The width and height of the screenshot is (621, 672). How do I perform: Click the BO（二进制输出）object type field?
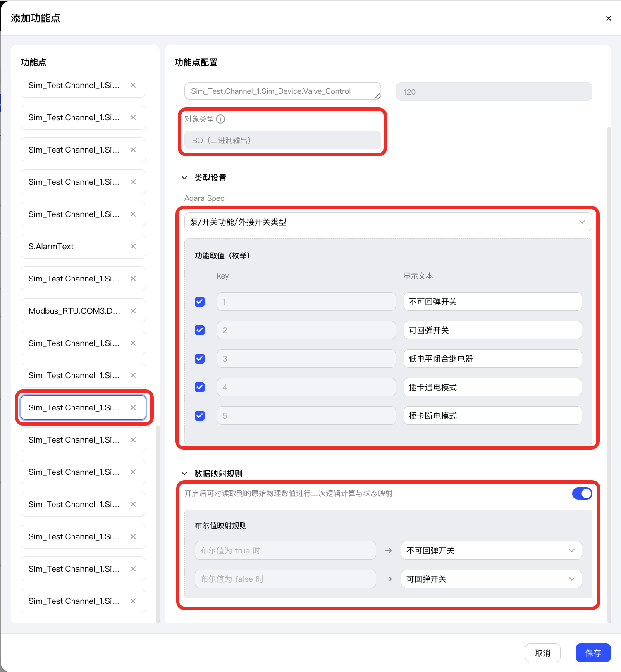point(282,140)
